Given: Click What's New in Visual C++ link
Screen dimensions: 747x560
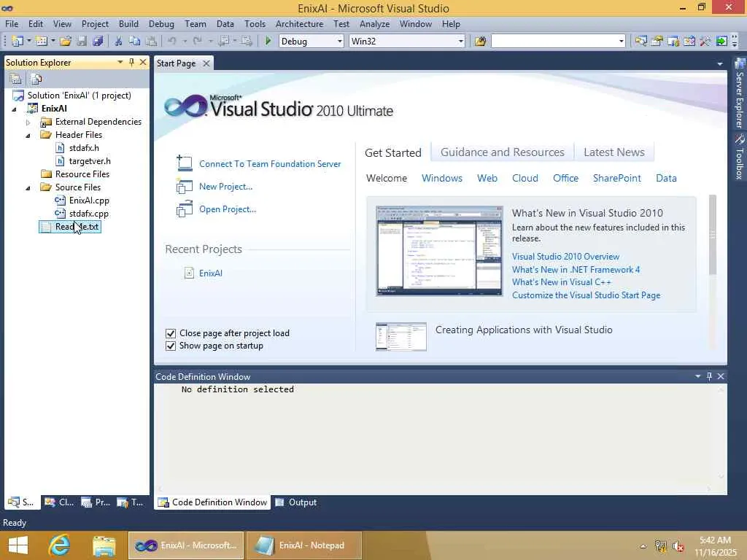Looking at the screenshot, I should click(x=561, y=282).
